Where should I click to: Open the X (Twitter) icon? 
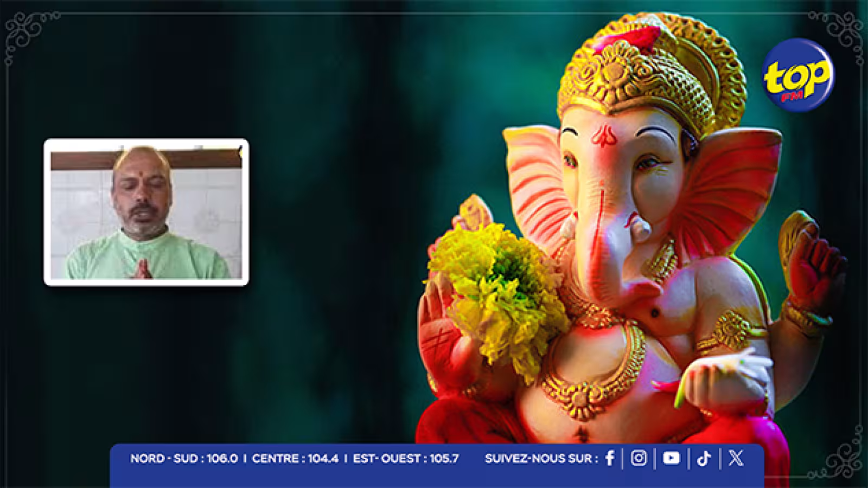(x=736, y=458)
